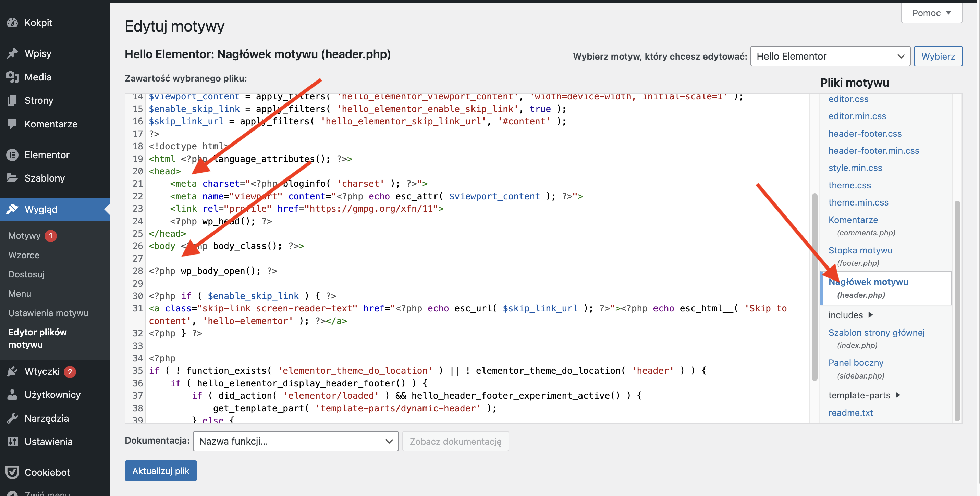Click the Media library icon
This screenshot has height=496, width=980.
[12, 77]
